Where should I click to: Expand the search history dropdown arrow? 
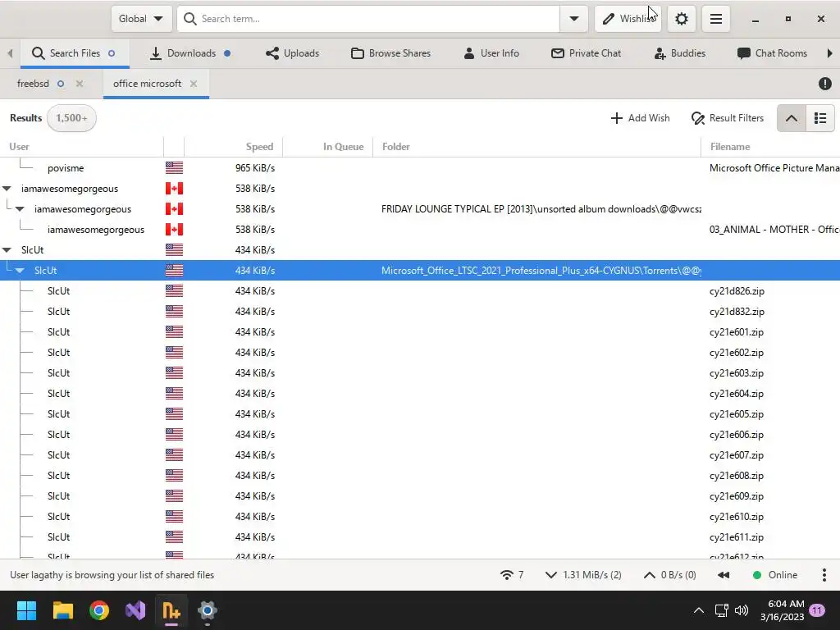pos(573,19)
